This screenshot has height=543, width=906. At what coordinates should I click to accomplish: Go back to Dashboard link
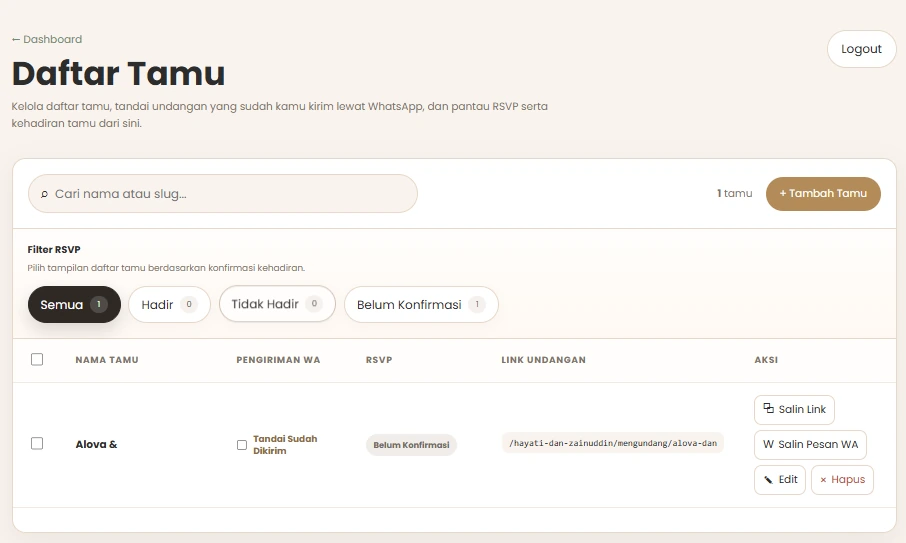[x=47, y=39]
